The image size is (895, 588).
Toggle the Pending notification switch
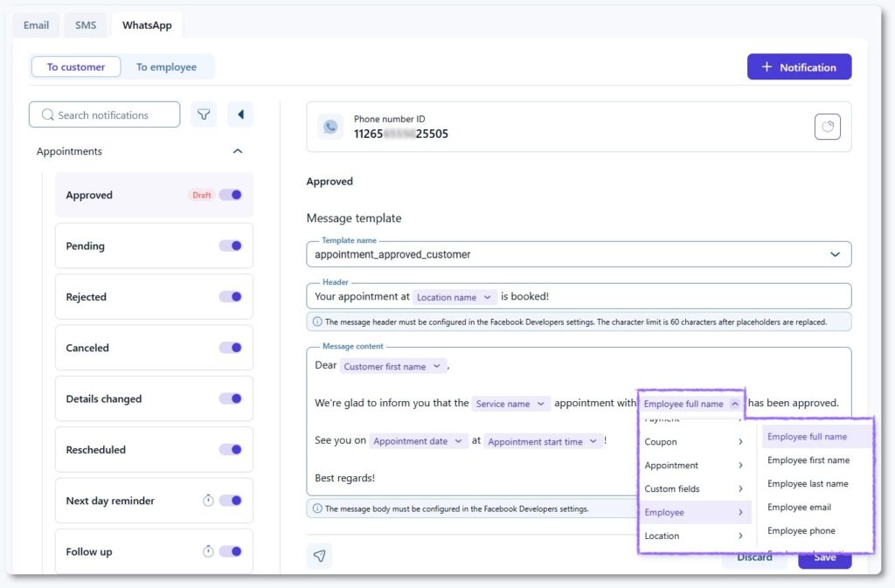coord(231,246)
